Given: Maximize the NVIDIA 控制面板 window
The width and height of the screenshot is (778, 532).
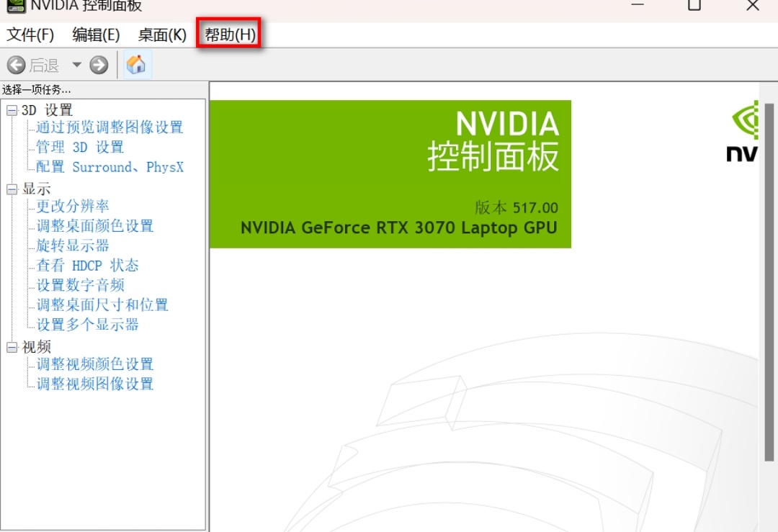Looking at the screenshot, I should pos(694,5).
